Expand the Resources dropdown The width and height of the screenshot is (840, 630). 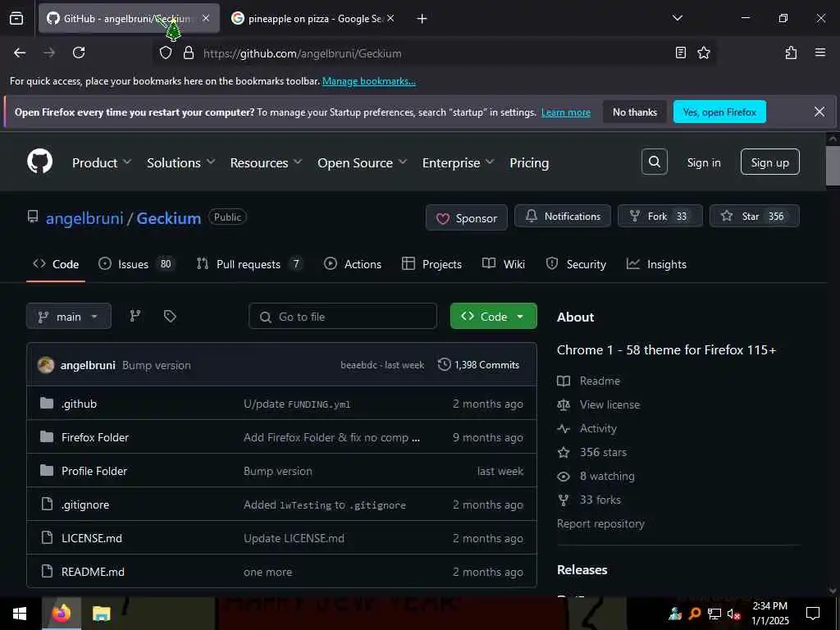(266, 162)
